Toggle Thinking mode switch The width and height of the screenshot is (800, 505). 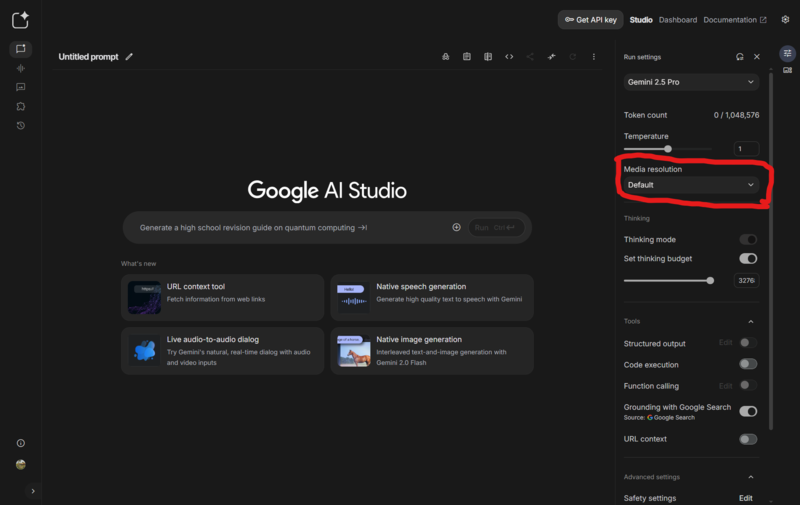748,239
